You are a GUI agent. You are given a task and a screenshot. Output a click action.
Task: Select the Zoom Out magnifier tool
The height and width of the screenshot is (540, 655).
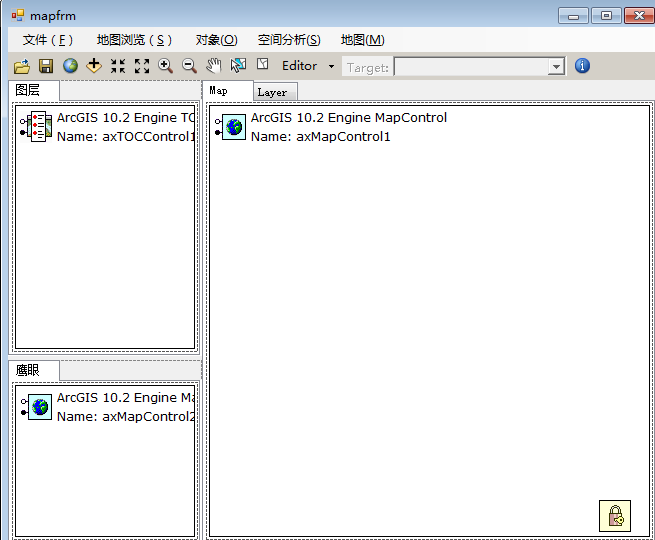[x=189, y=66]
